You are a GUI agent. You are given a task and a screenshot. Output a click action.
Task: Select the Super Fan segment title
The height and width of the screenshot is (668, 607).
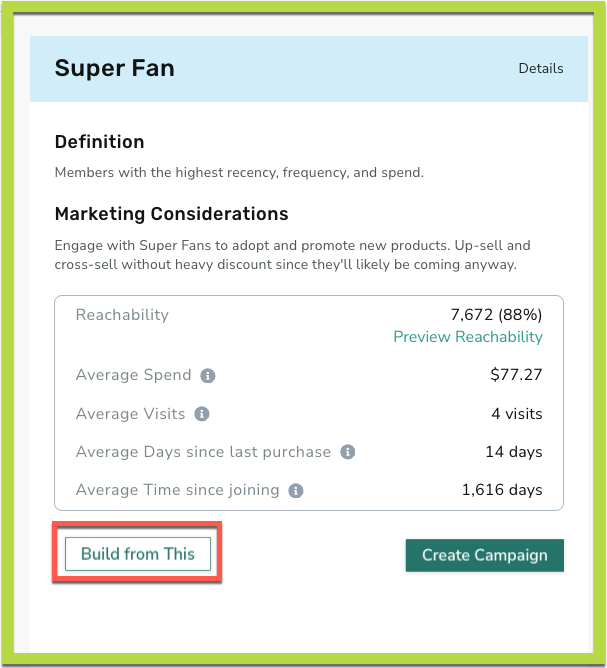click(x=115, y=68)
